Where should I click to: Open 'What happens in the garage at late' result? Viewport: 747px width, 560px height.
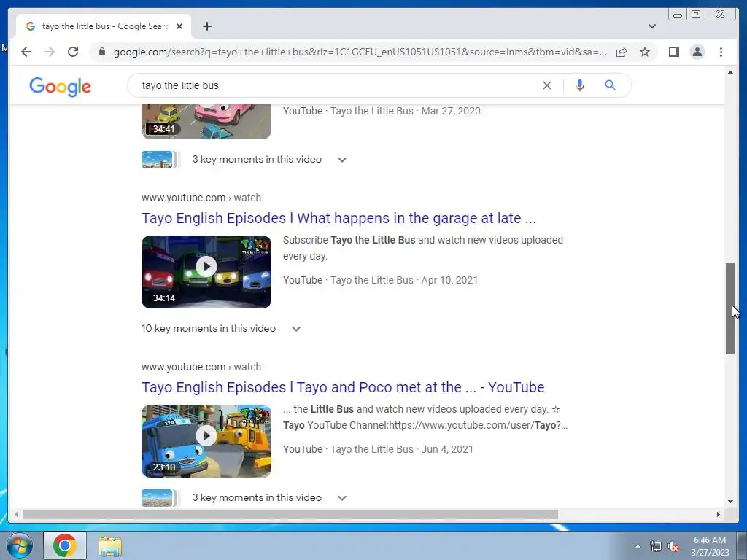(x=338, y=218)
